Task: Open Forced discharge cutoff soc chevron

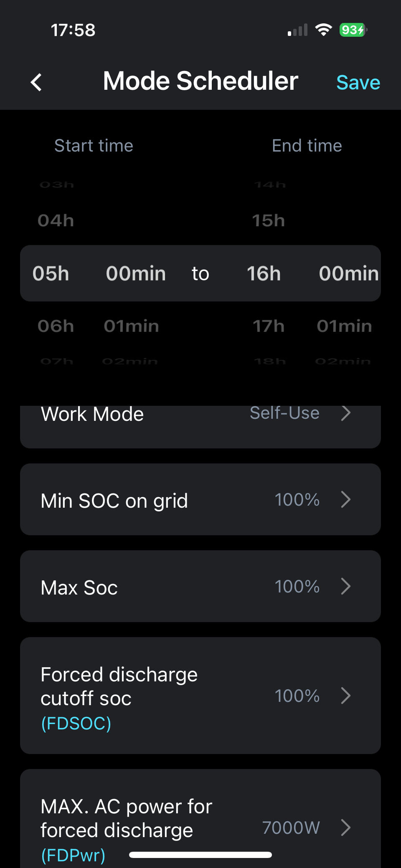Action: pos(345,696)
